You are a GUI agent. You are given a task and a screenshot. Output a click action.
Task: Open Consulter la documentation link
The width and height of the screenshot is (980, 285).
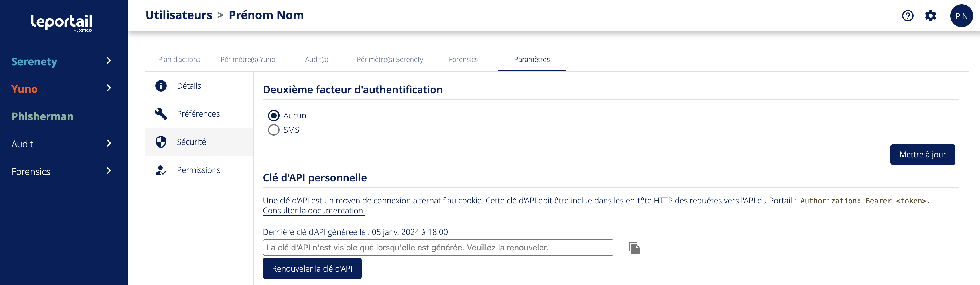click(314, 211)
